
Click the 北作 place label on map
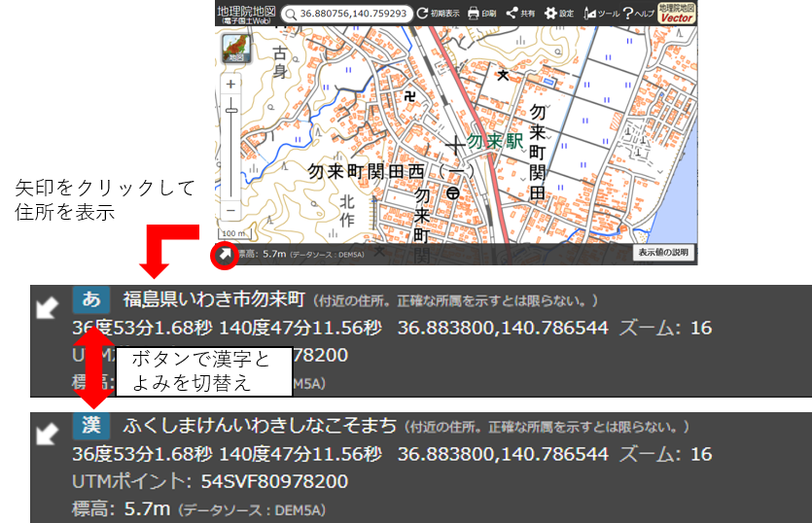347,211
